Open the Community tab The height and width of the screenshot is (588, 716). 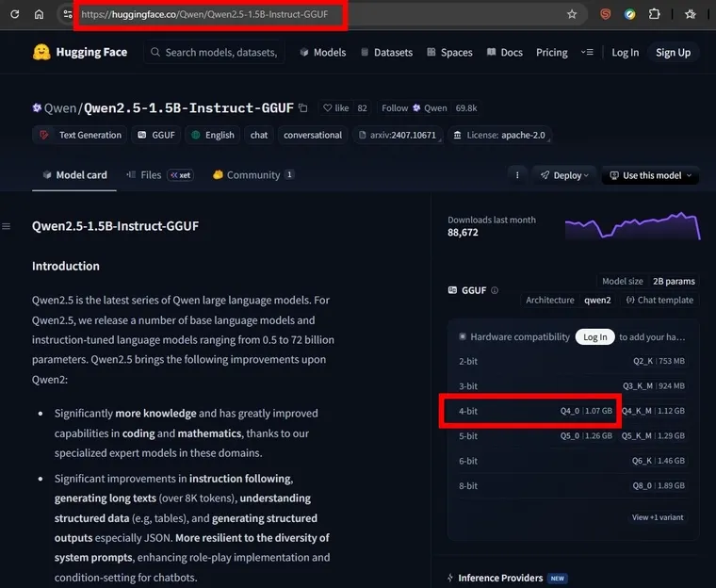[x=252, y=175]
